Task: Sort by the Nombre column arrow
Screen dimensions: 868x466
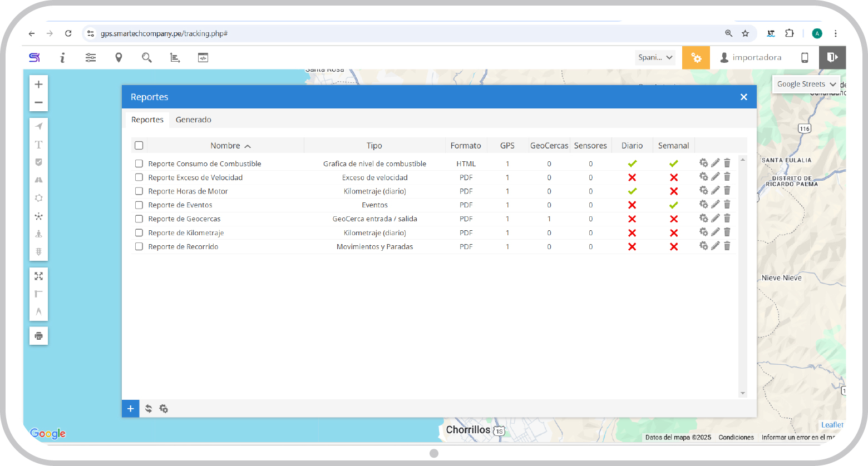Action: click(x=248, y=146)
